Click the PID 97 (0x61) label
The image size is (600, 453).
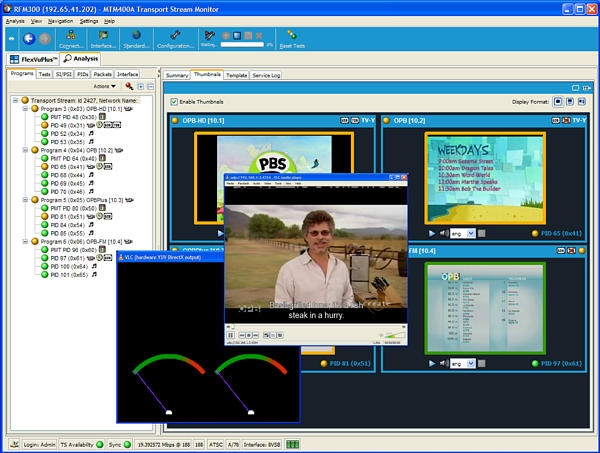[561, 363]
